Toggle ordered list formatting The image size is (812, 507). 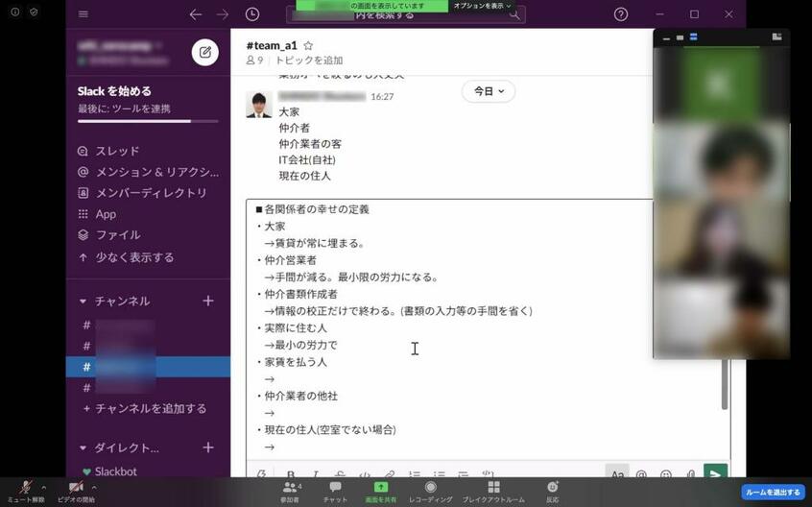(415, 473)
